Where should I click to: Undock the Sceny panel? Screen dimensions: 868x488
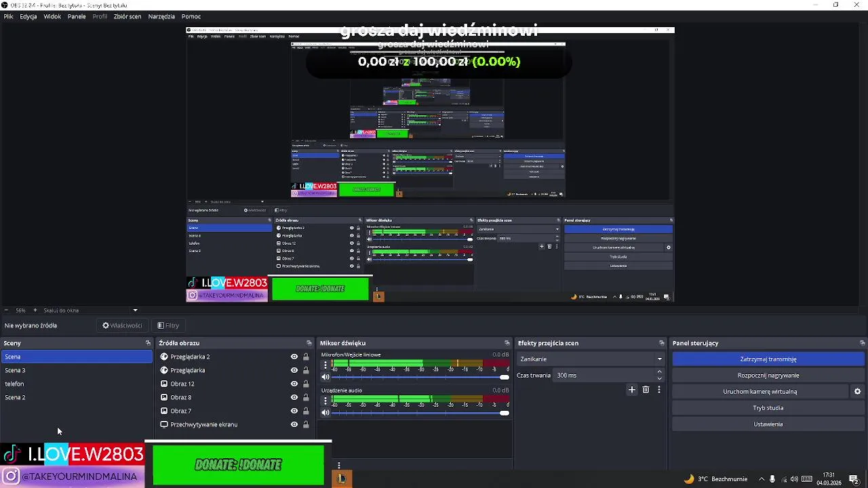coord(148,343)
